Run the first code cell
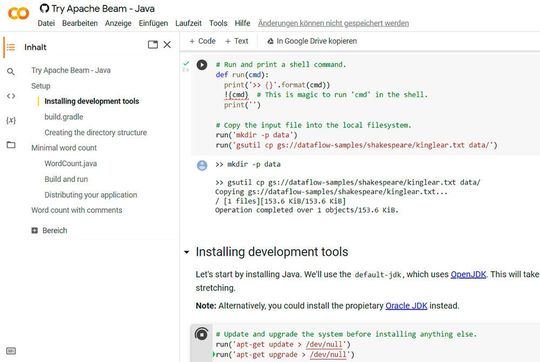 click(x=202, y=65)
